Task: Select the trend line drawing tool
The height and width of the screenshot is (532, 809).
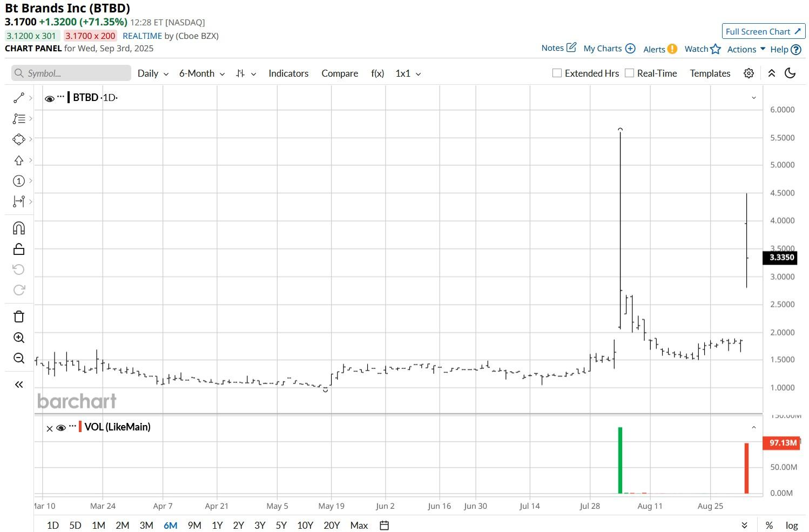Action: 18,98
